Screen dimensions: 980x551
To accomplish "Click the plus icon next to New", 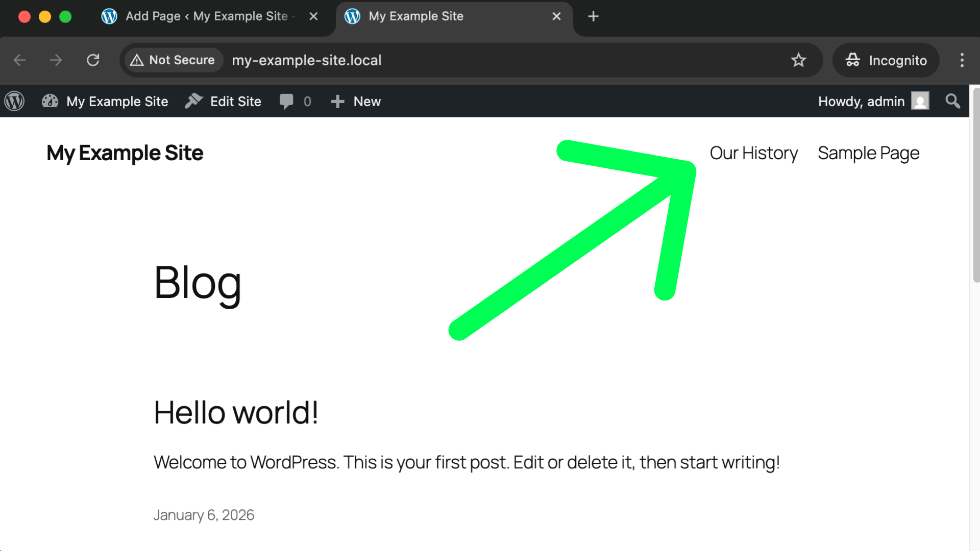I will [x=337, y=101].
